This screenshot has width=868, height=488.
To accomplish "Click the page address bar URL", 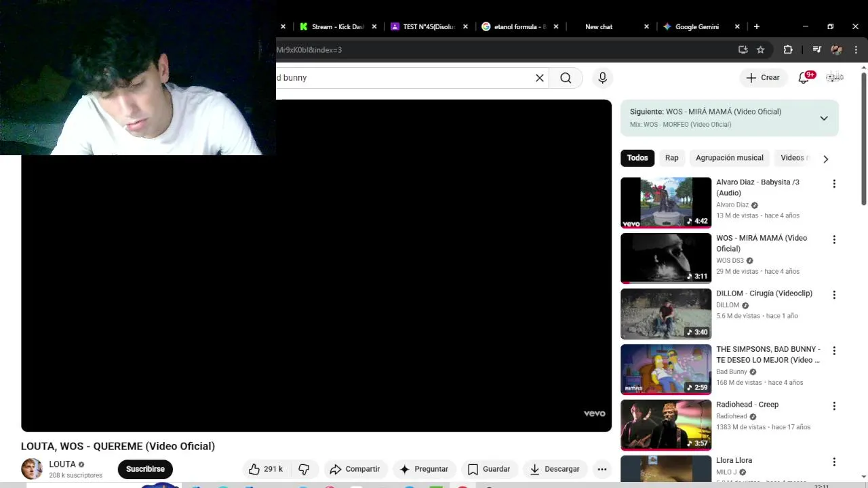I will pyautogui.click(x=502, y=49).
